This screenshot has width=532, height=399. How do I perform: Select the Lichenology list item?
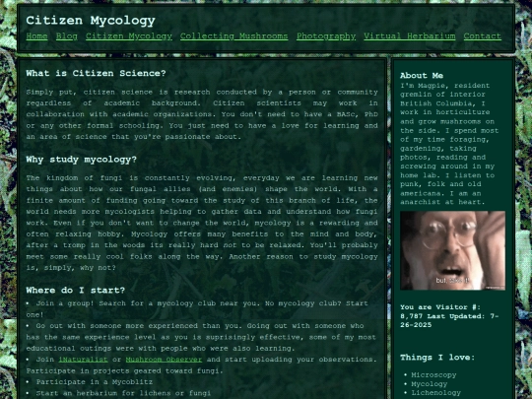(436, 393)
